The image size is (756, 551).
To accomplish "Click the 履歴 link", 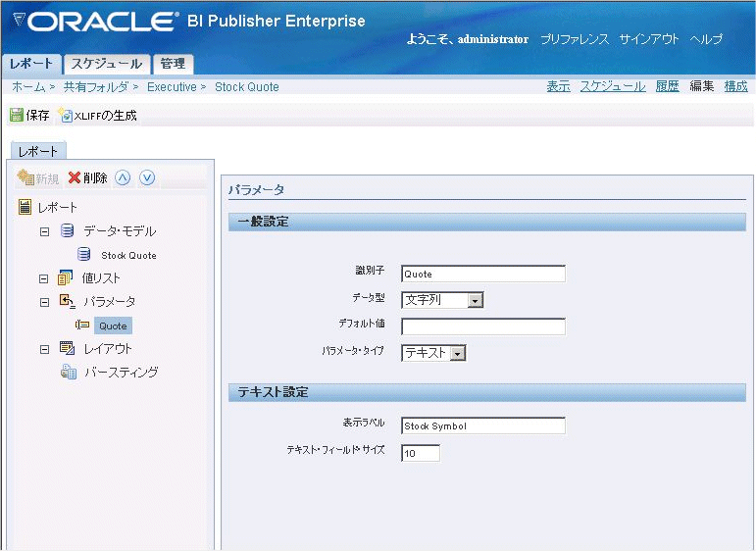I will tap(668, 87).
